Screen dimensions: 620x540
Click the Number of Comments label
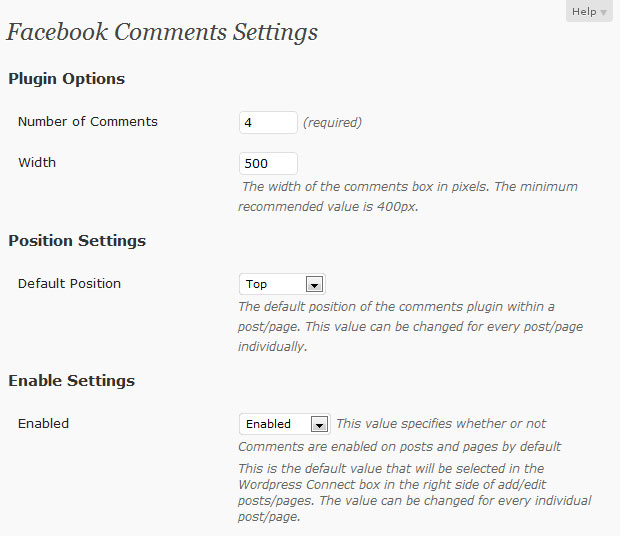[x=88, y=121]
